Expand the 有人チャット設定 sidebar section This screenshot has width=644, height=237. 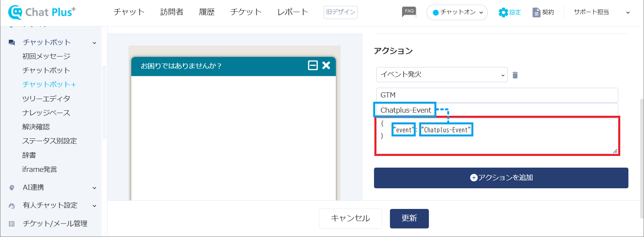pos(94,206)
